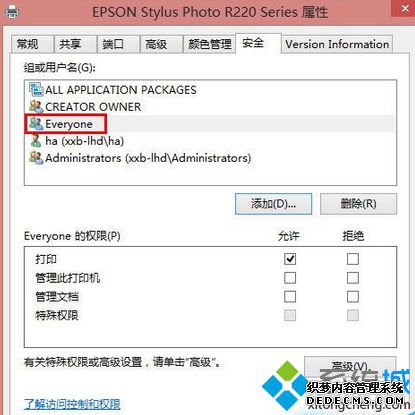Click the 添加(D)... button
Image resolution: width=415 pixels, height=415 pixels.
273,204
